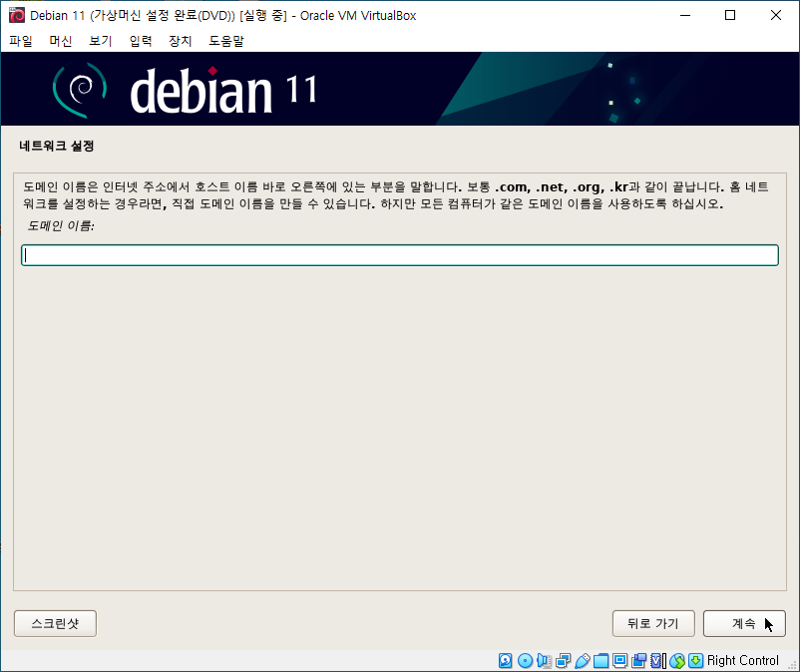
Task: Open the 보기 menu
Action: [101, 41]
